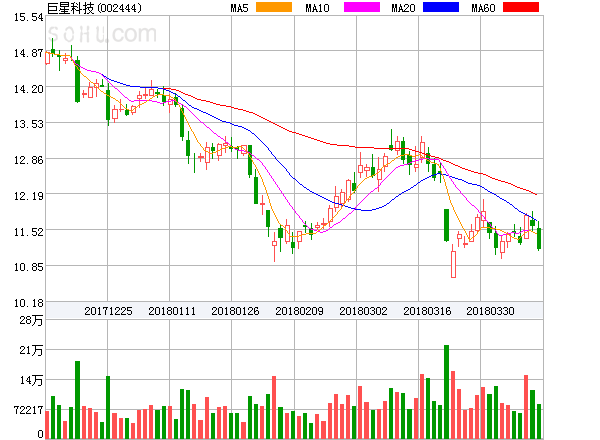The width and height of the screenshot is (600, 440).
Task: Click the 28万 volume axis label
Action: (x=31, y=320)
